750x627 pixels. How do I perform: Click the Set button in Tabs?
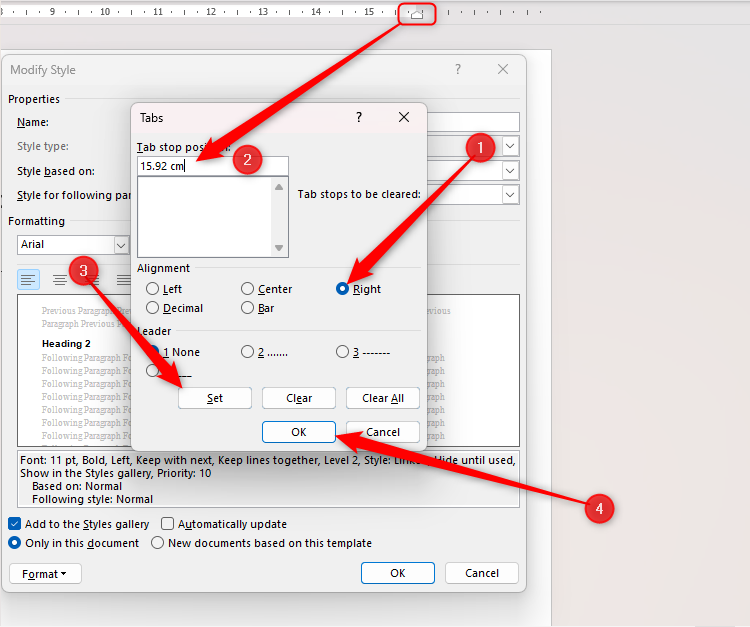pyautogui.click(x=215, y=398)
